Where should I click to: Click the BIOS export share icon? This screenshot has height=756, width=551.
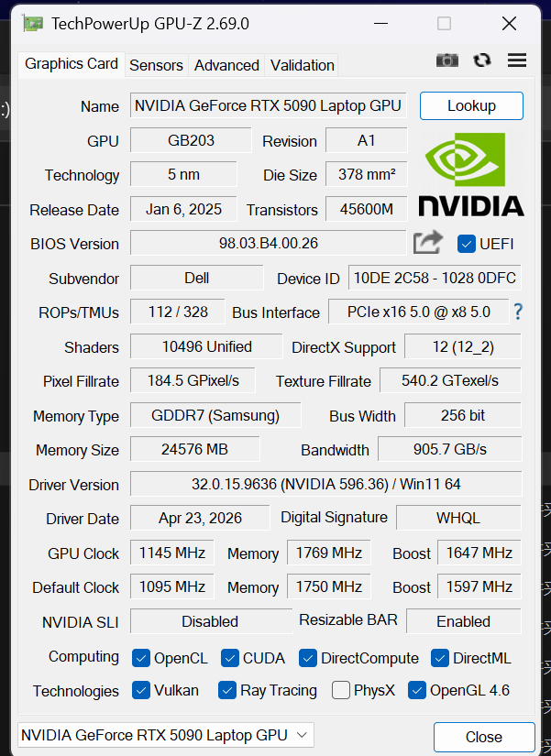coord(428,242)
